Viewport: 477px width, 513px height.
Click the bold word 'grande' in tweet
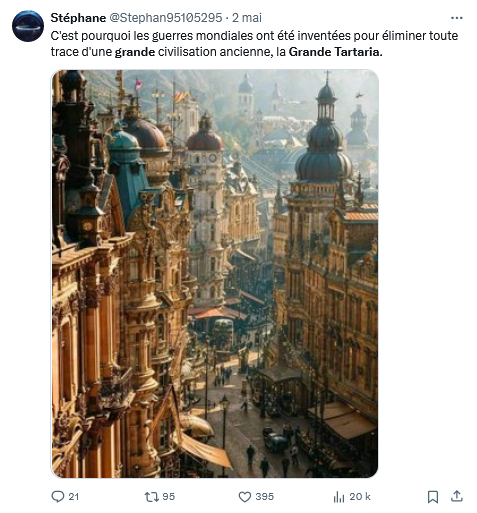point(135,52)
